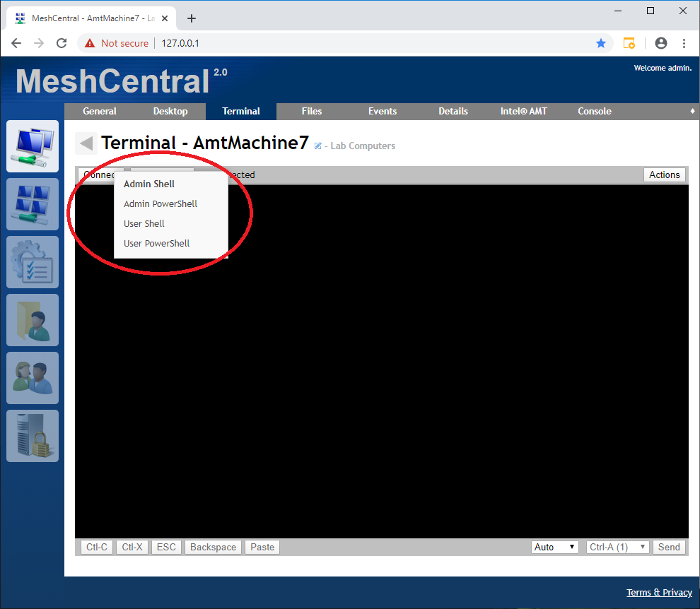Choose User PowerShell in the shell menu
Image resolution: width=700 pixels, height=609 pixels.
click(x=156, y=243)
